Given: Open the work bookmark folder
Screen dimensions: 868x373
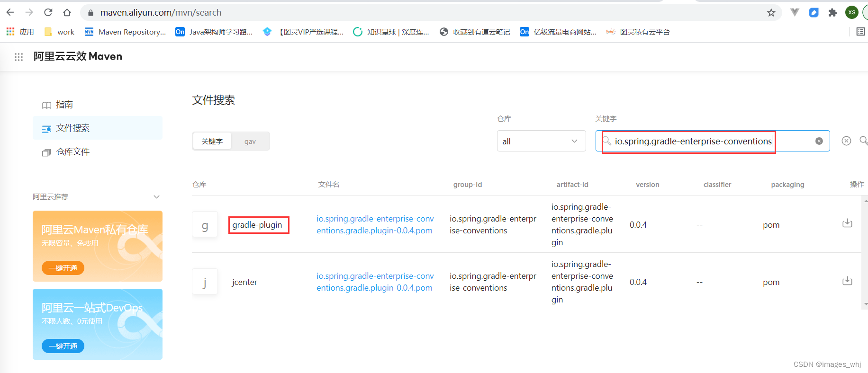Looking at the screenshot, I should pyautogui.click(x=59, y=32).
